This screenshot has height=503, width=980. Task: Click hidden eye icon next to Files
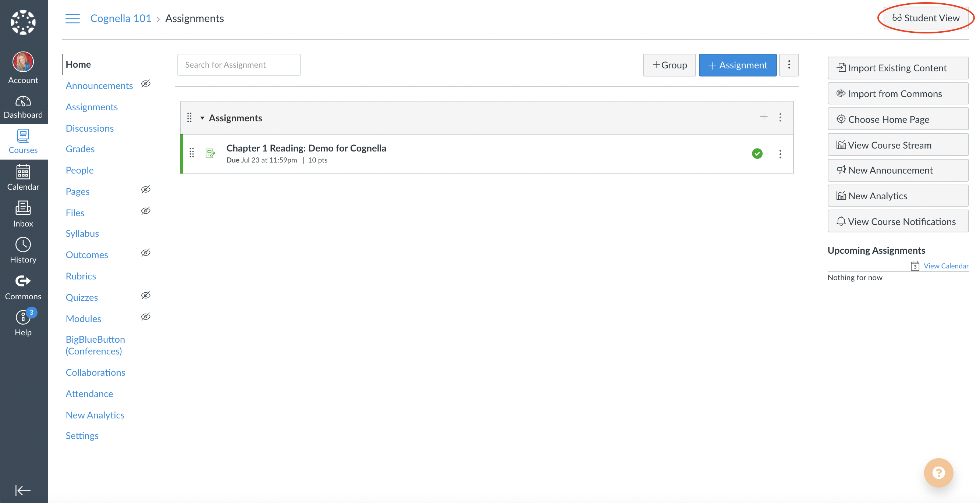pos(146,211)
